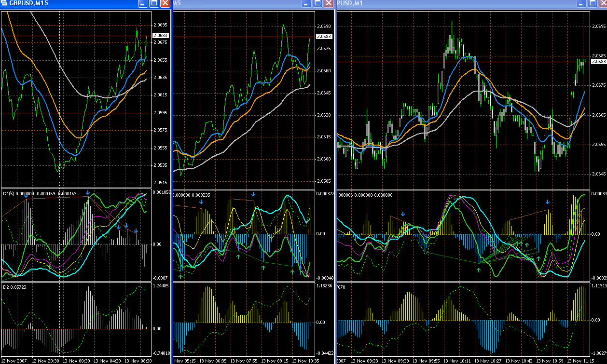Minimize the M5 chart window

point(306,3)
